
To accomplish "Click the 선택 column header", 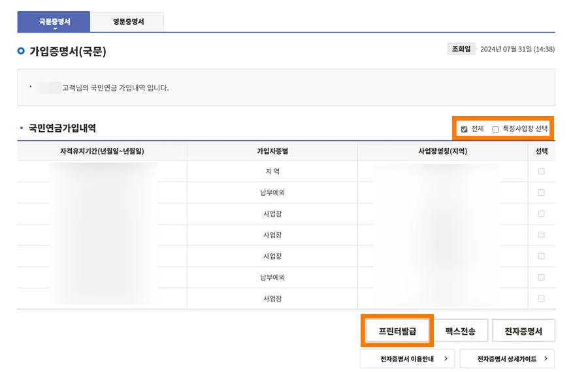I will tap(542, 151).
